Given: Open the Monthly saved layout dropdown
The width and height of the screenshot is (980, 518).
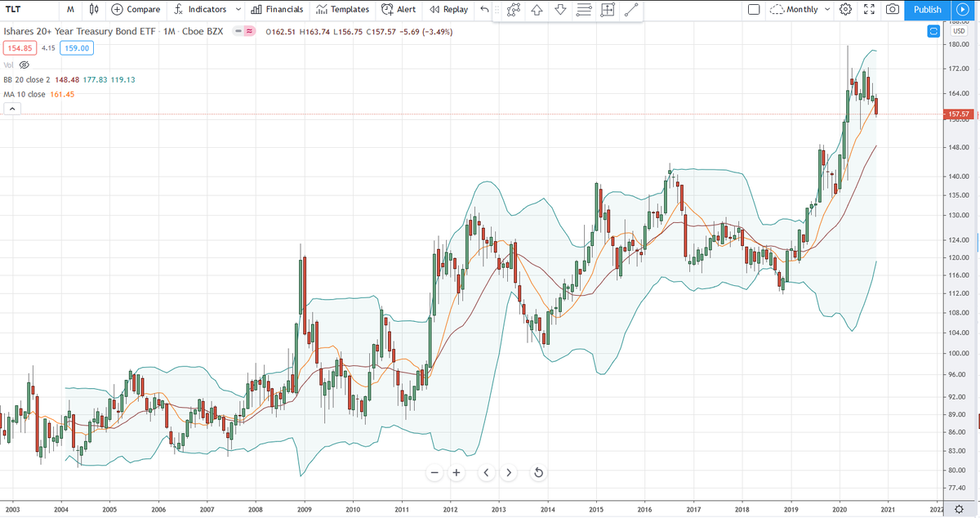Looking at the screenshot, I should tap(800, 10).
